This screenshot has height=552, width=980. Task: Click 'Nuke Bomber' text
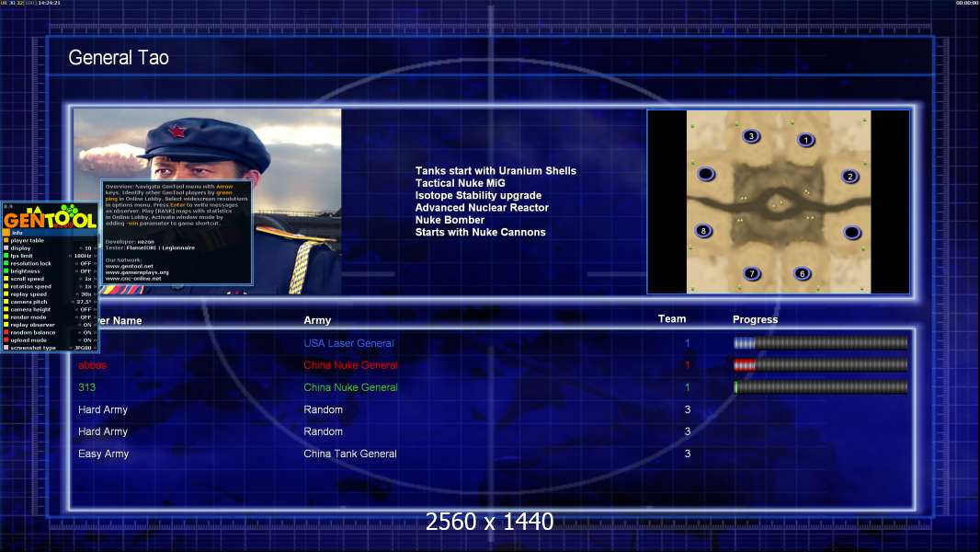pos(450,220)
